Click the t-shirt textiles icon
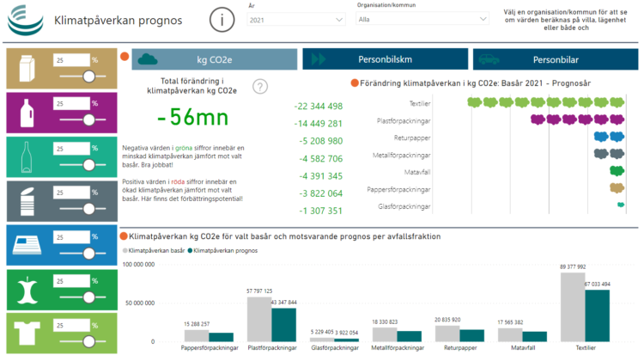Screen dimensions: 644x355 [27, 333]
